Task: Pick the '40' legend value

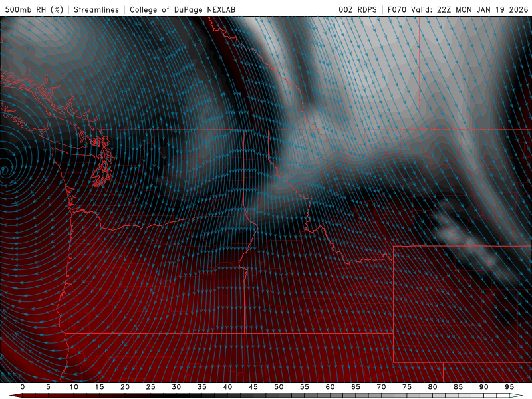Action: point(227,387)
